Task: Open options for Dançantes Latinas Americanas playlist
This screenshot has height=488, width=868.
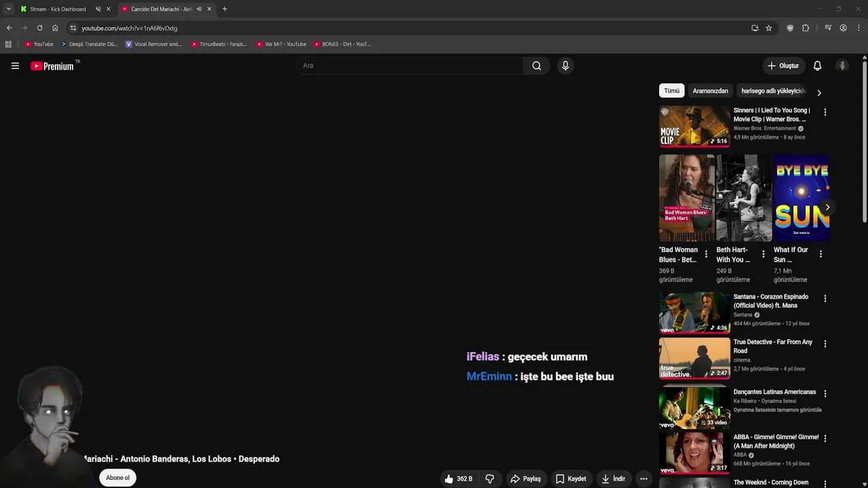Action: click(825, 393)
